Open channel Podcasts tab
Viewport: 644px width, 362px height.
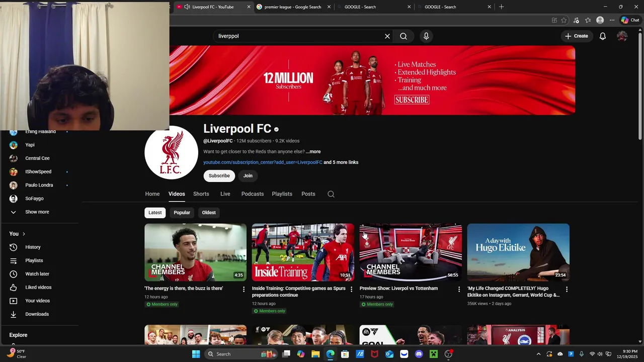(253, 194)
